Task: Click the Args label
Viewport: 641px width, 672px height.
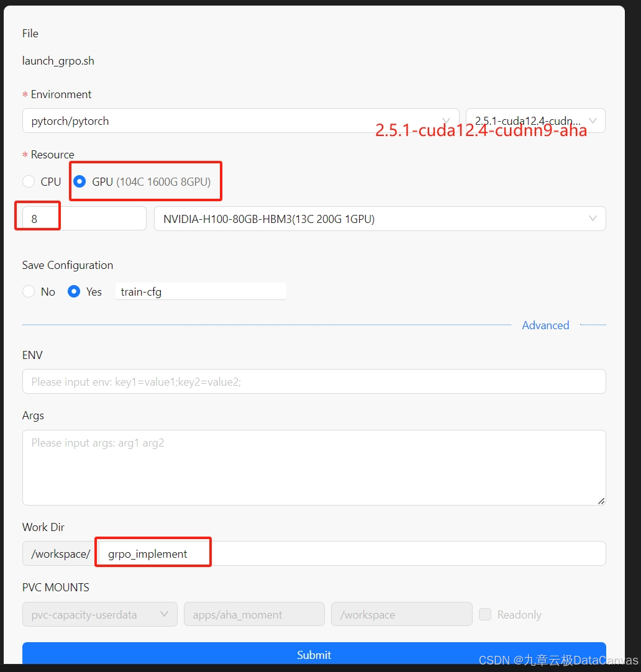Action: pyautogui.click(x=33, y=415)
